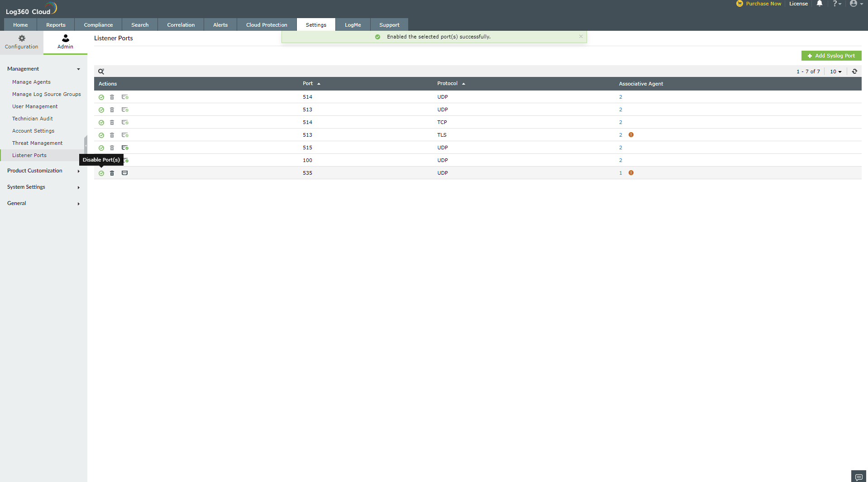Click associative agent count for port 535
The image size is (868, 482).
(x=620, y=173)
